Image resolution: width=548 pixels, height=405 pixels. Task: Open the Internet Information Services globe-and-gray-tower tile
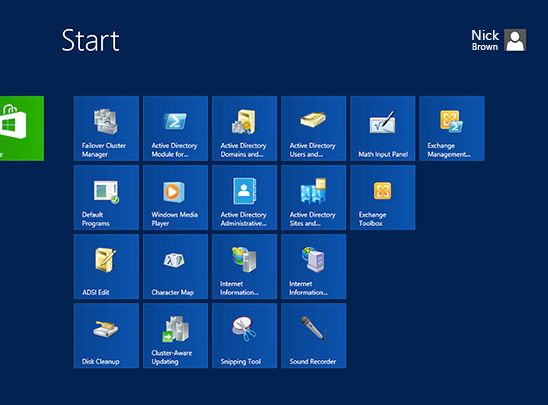coord(245,267)
